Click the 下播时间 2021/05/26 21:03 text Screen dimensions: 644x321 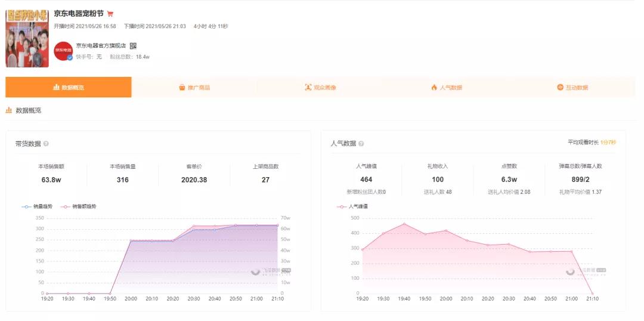click(x=155, y=26)
